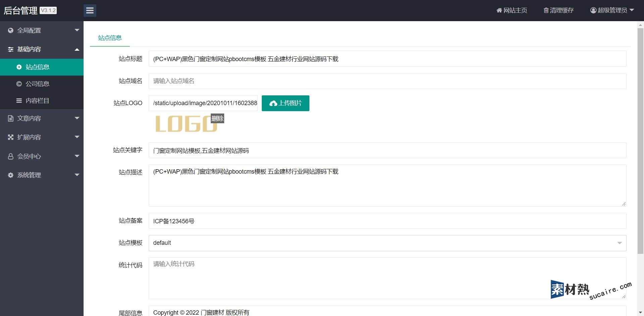
Task: Click the gear icon beside 站点信息
Action: [19, 67]
